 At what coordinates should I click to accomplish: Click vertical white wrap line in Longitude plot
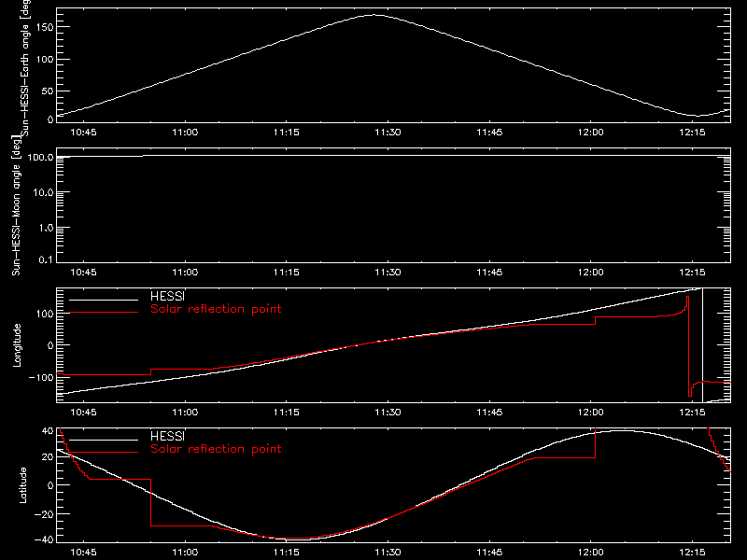703,345
